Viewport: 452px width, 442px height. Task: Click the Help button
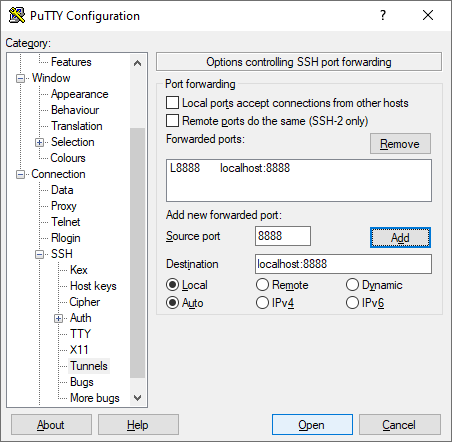138,425
